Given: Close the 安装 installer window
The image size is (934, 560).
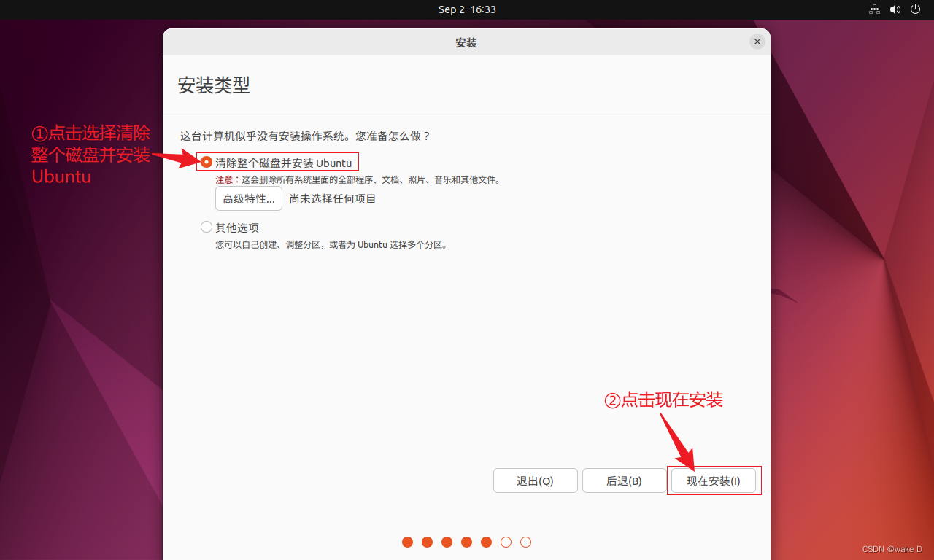Looking at the screenshot, I should point(757,42).
